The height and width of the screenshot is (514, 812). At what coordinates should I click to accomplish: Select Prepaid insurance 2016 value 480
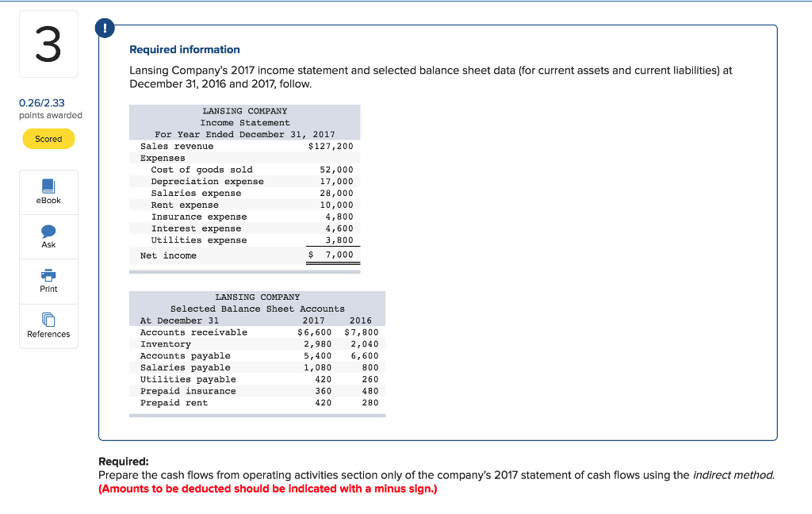(370, 391)
